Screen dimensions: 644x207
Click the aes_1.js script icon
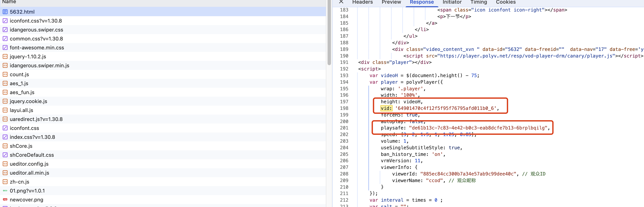tap(5, 83)
